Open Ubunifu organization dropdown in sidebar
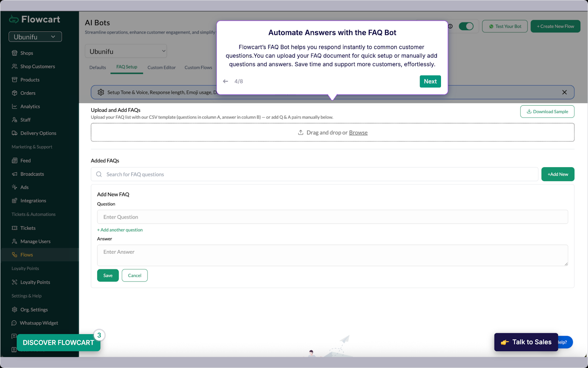 (35, 37)
